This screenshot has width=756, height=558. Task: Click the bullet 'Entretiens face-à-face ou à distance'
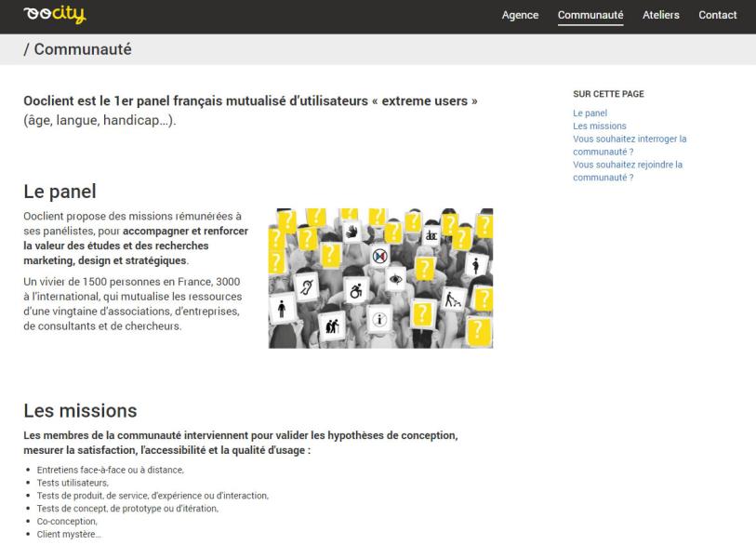[111, 470]
